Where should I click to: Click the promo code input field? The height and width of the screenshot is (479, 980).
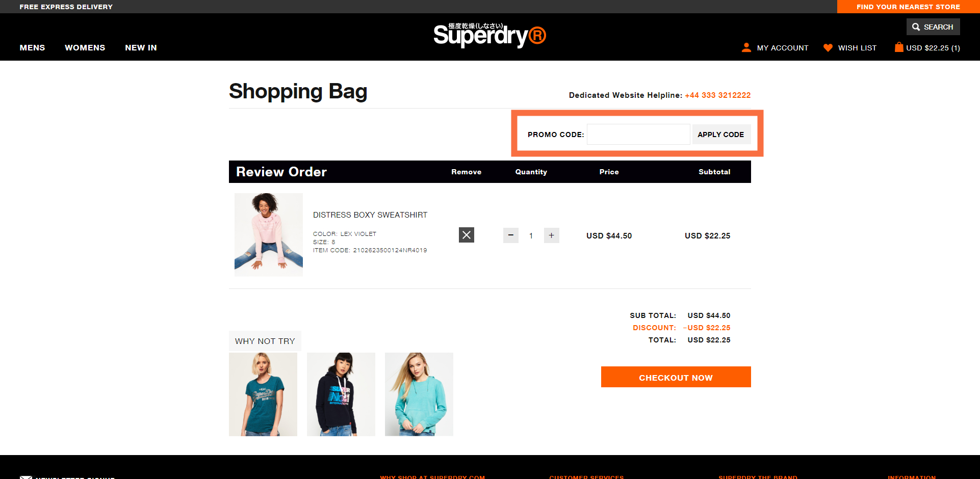click(x=638, y=135)
